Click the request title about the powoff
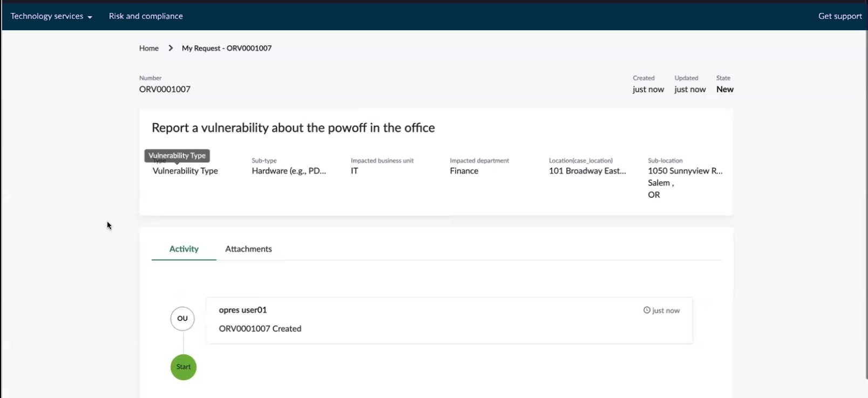 tap(293, 128)
